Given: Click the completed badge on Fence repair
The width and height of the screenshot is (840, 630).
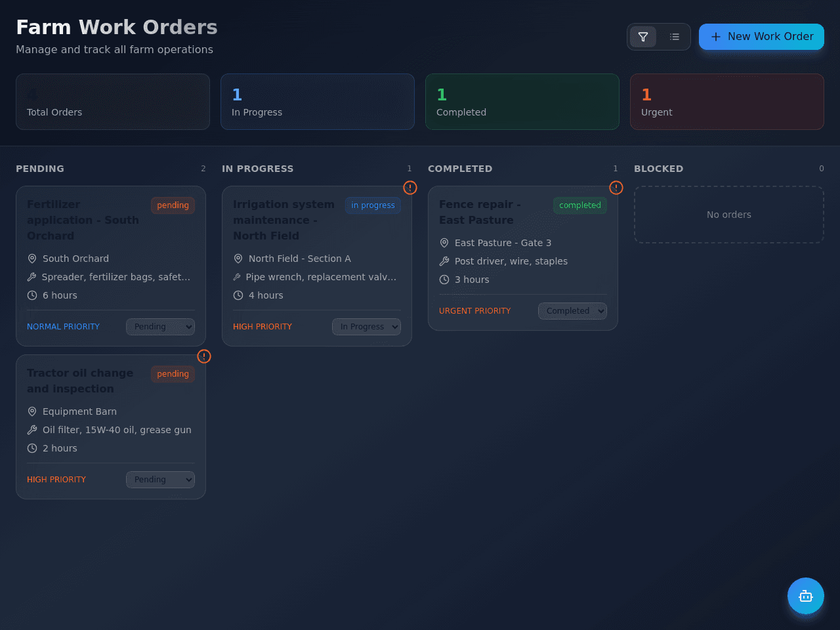Looking at the screenshot, I should coord(580,205).
